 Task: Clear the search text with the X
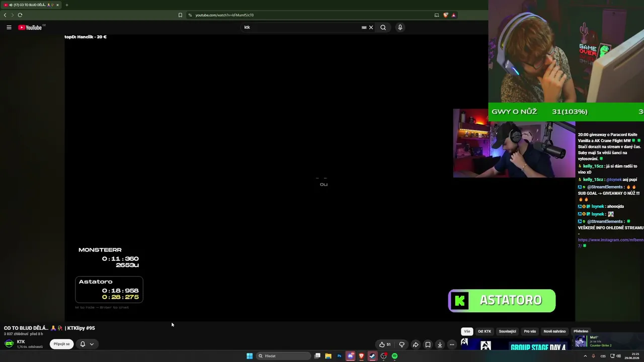371,27
